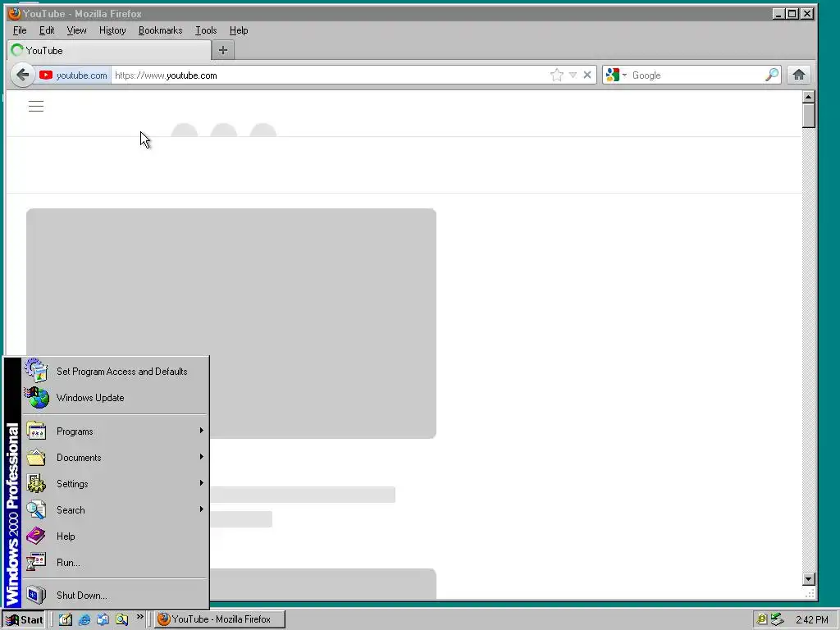Select the YouTube tab
The width and height of the screenshot is (840, 630).
(109, 50)
